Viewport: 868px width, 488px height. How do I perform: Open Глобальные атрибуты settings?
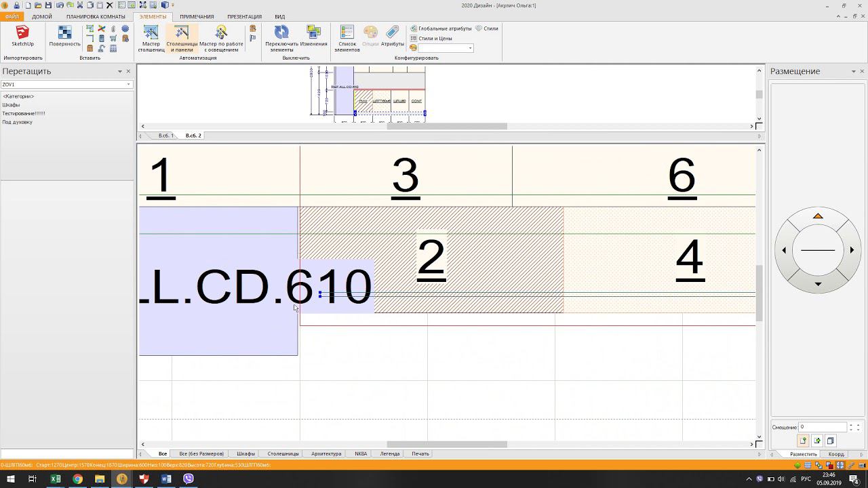pyautogui.click(x=441, y=28)
